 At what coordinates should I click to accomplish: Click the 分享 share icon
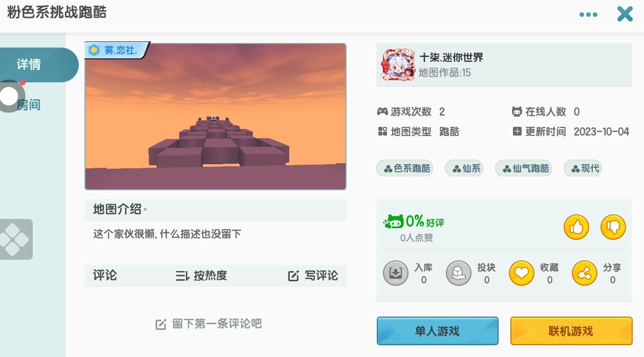tap(585, 273)
